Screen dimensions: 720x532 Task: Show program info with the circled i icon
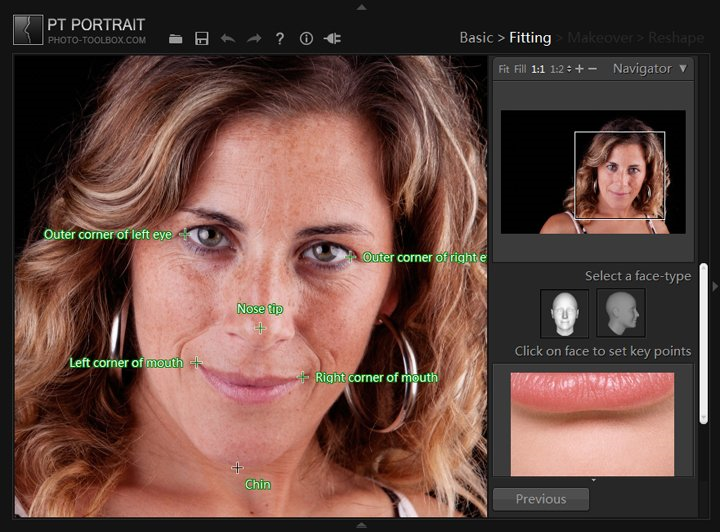[x=306, y=39]
